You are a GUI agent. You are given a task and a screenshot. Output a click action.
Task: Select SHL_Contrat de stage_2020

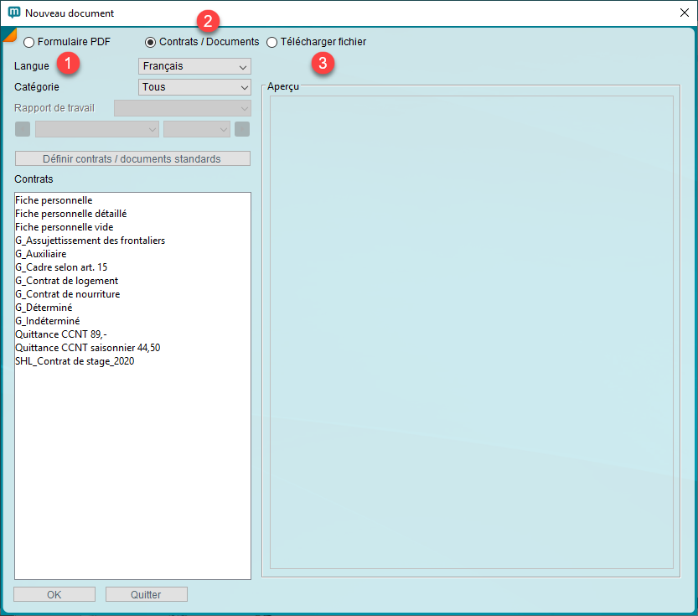point(75,361)
